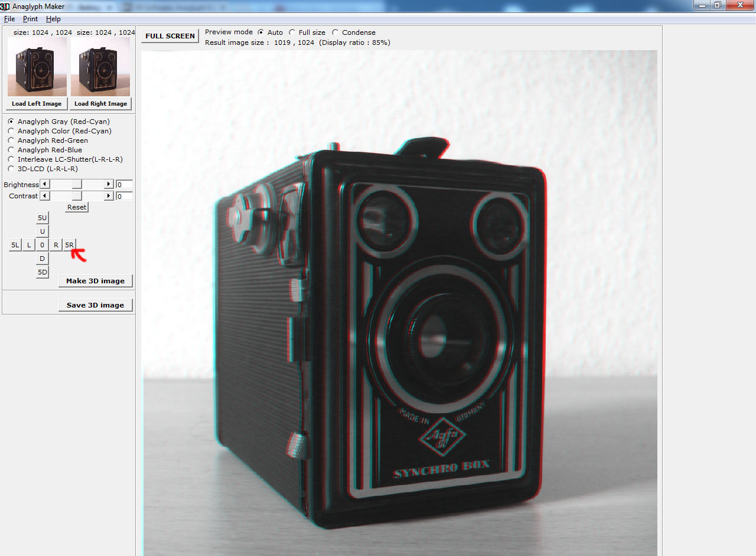The width and height of the screenshot is (756, 556).
Task: Click the Brightness slider thumb
Action: tap(77, 184)
